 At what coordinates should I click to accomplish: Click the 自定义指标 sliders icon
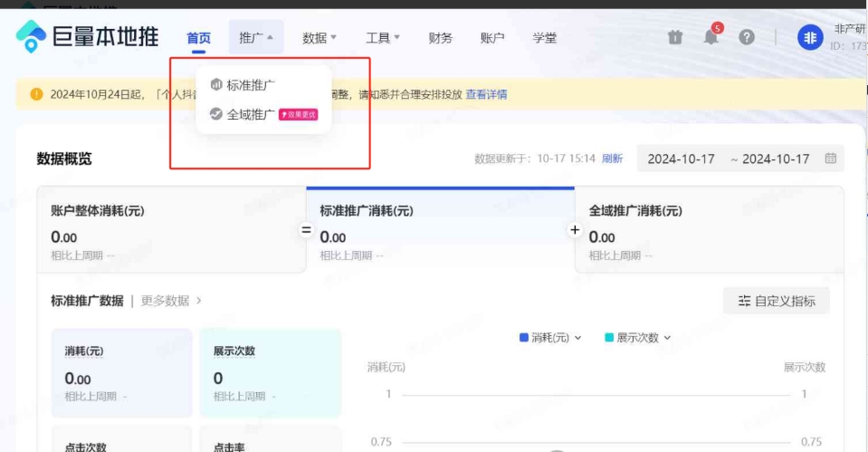click(x=744, y=301)
